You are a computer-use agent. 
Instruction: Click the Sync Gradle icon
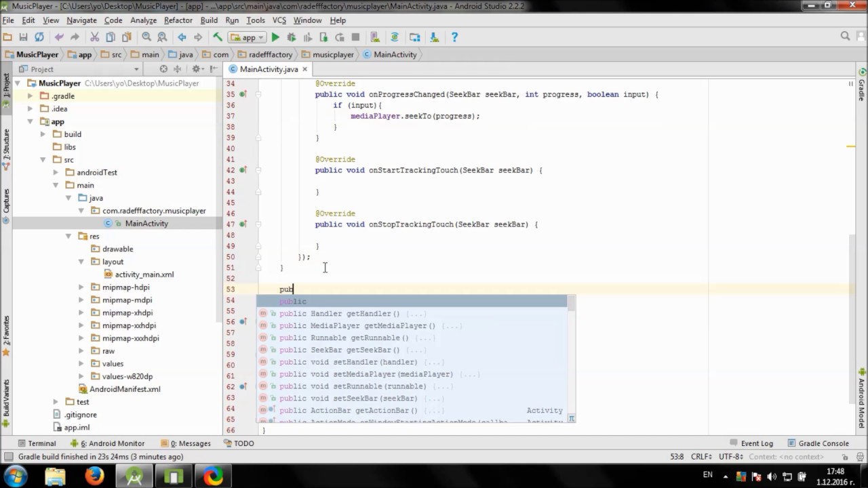[x=395, y=37]
